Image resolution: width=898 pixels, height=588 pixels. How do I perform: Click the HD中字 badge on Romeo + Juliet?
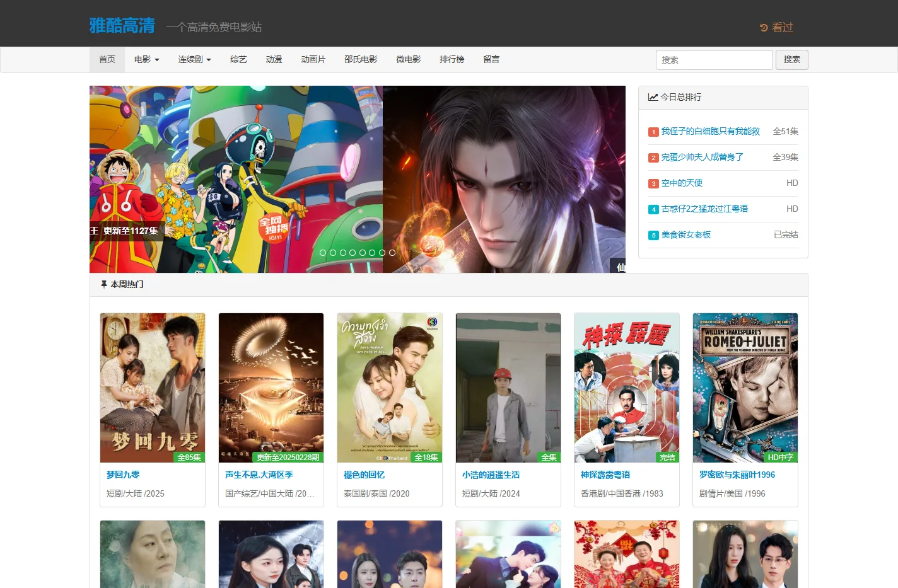pos(781,457)
